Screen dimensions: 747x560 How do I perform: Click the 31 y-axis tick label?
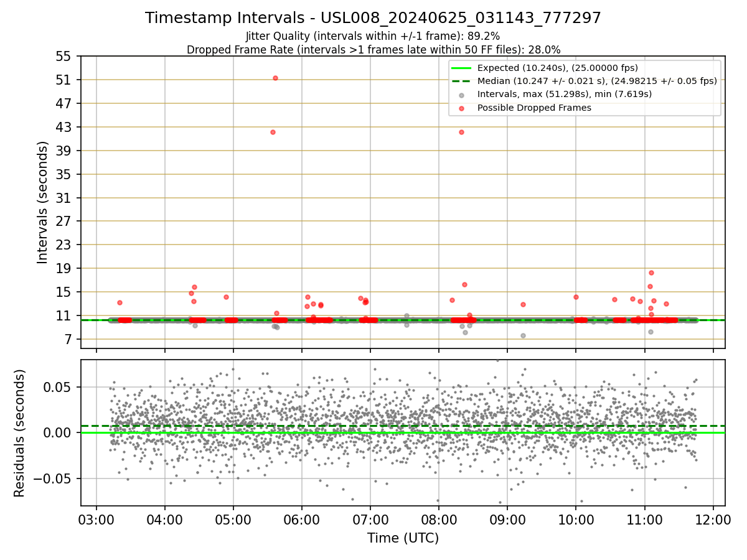pyautogui.click(x=64, y=198)
